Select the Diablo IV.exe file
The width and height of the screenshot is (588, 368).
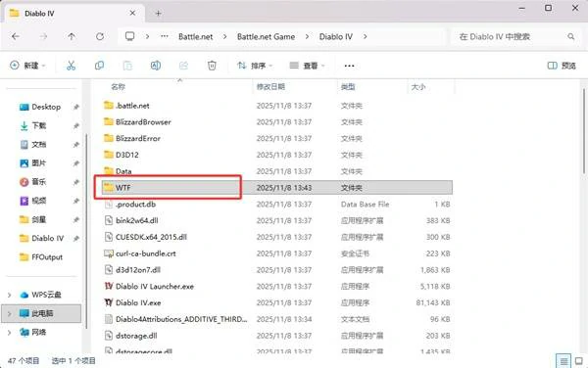pyautogui.click(x=277, y=302)
